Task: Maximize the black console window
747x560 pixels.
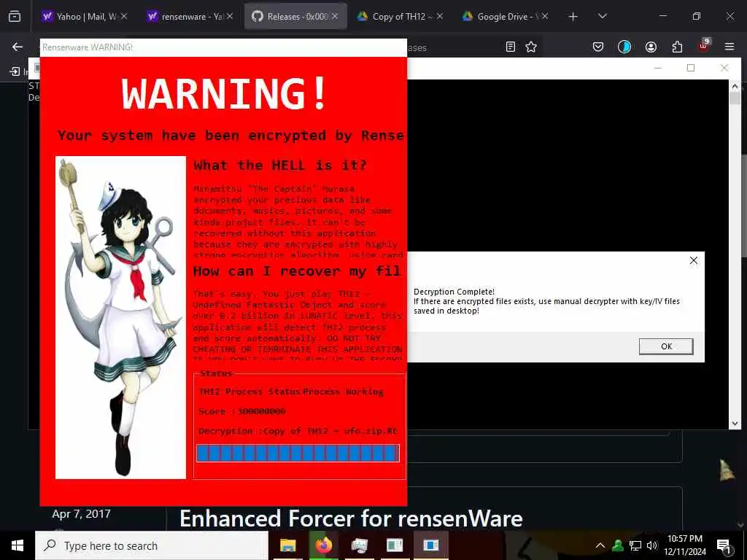Action: coord(691,68)
